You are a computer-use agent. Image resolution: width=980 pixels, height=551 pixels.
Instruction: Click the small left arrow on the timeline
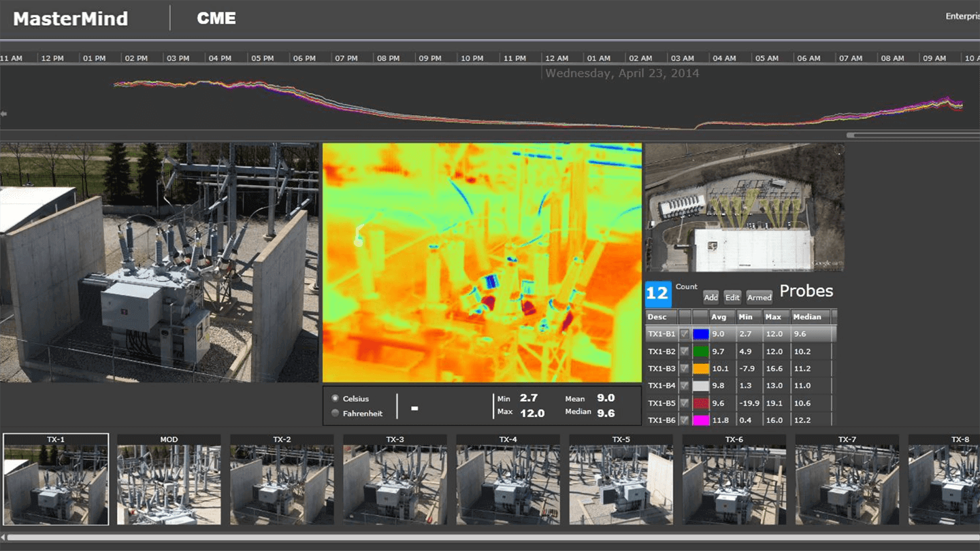(3, 114)
